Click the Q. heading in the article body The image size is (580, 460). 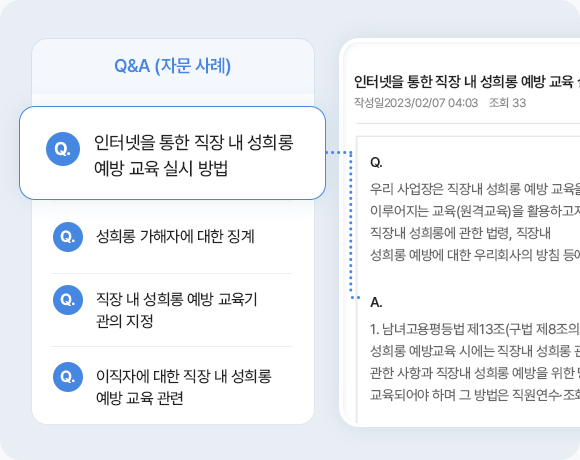pos(376,162)
